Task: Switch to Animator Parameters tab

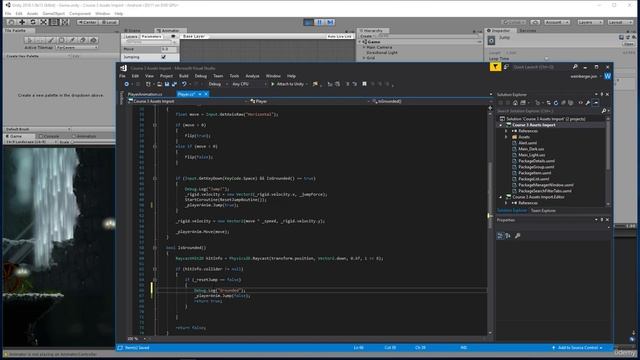Action: [x=151, y=36]
